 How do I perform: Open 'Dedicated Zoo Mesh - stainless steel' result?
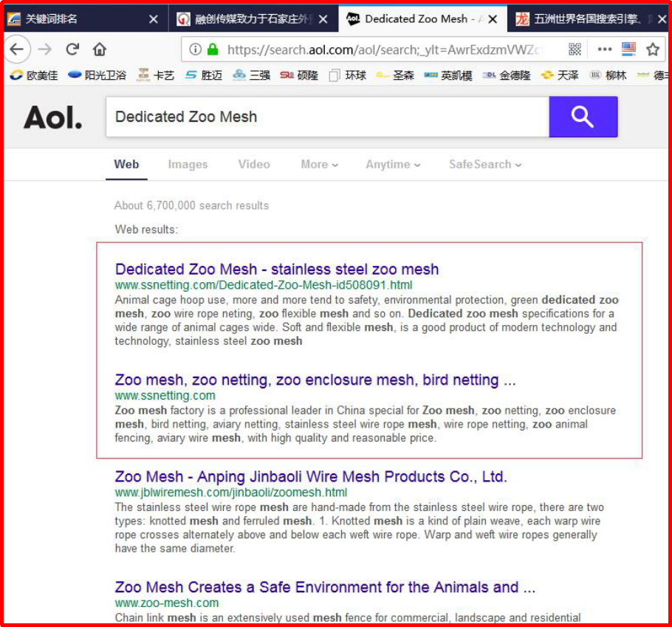277,270
